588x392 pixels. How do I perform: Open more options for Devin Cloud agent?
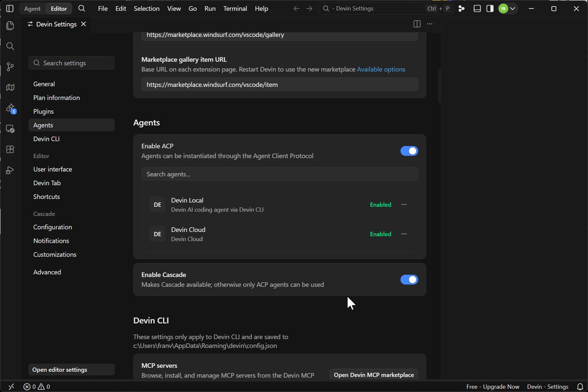(x=404, y=234)
